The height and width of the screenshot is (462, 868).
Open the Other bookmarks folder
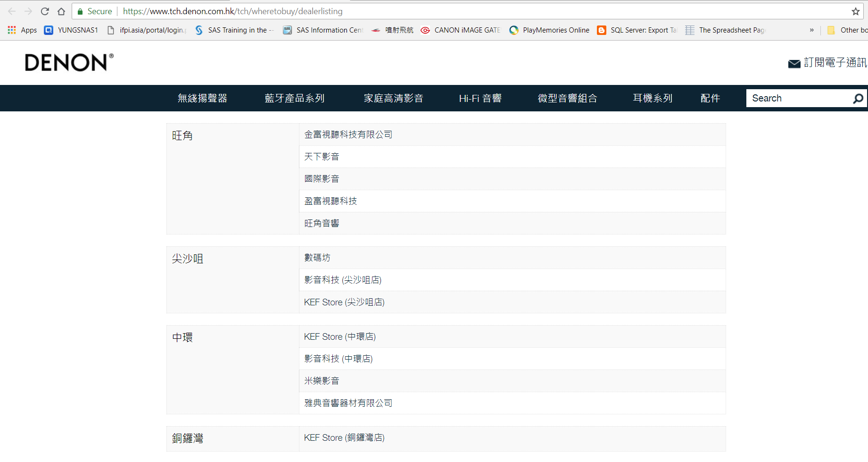point(847,30)
